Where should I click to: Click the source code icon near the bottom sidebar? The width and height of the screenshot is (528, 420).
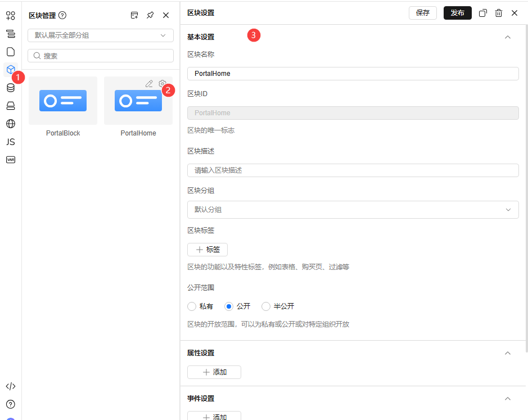tap(10, 386)
